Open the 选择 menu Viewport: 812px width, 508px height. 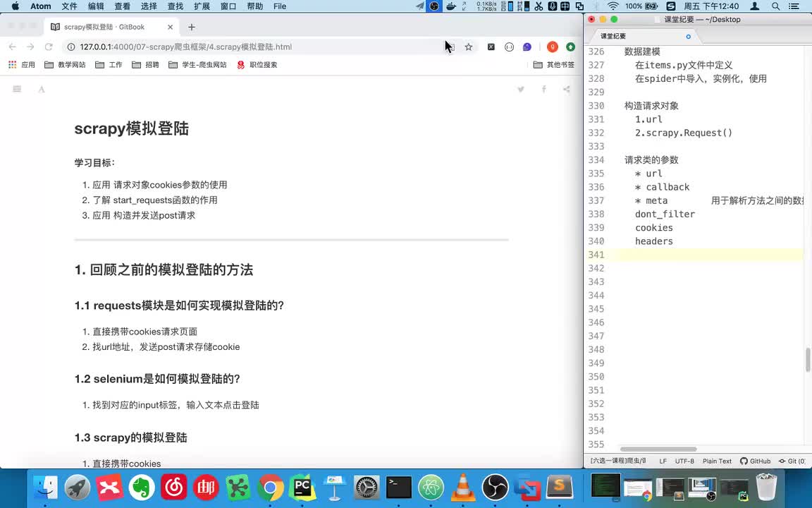(149, 6)
